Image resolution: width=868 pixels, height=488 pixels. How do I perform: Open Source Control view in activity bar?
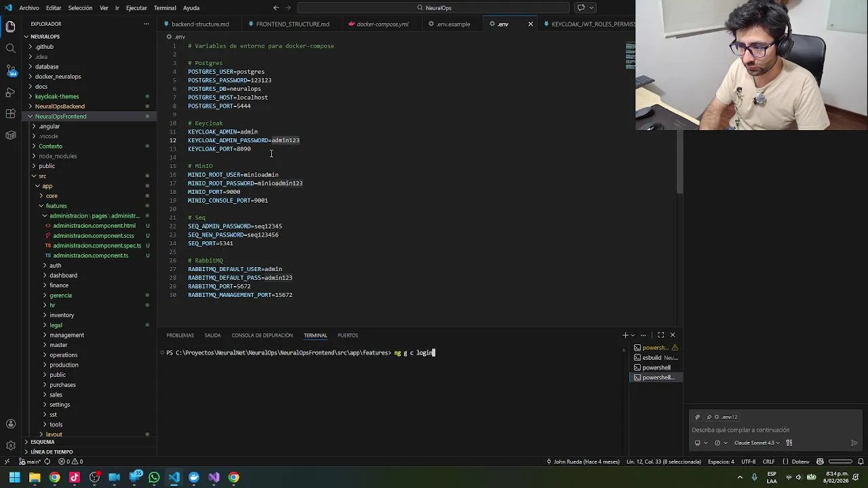tap(10, 70)
